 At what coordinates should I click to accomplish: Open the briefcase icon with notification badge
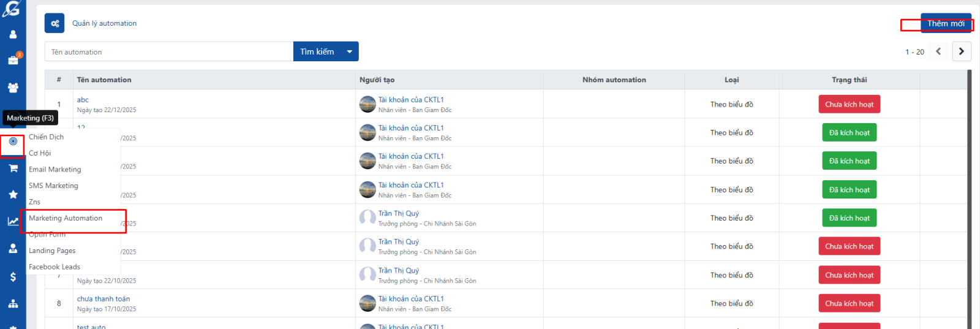pos(13,60)
